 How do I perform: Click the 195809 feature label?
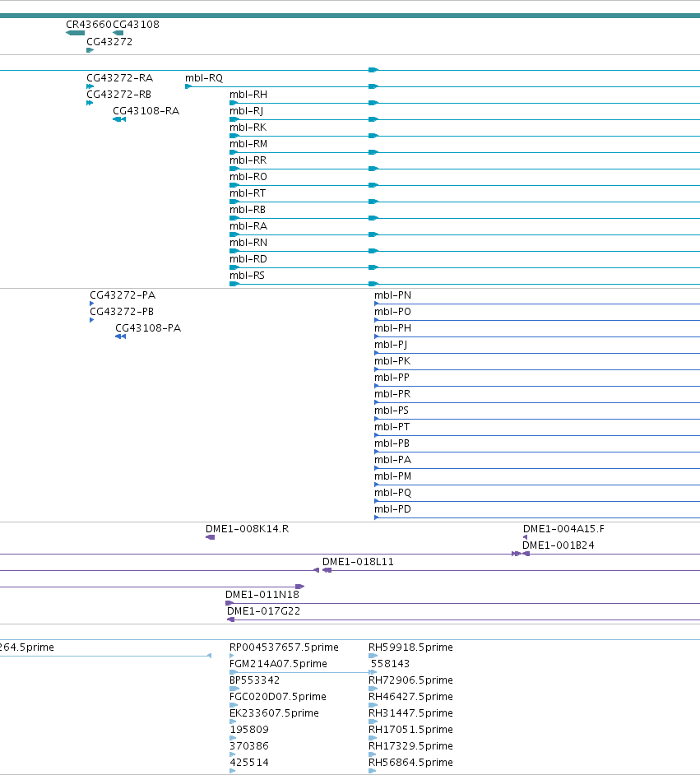point(249,730)
